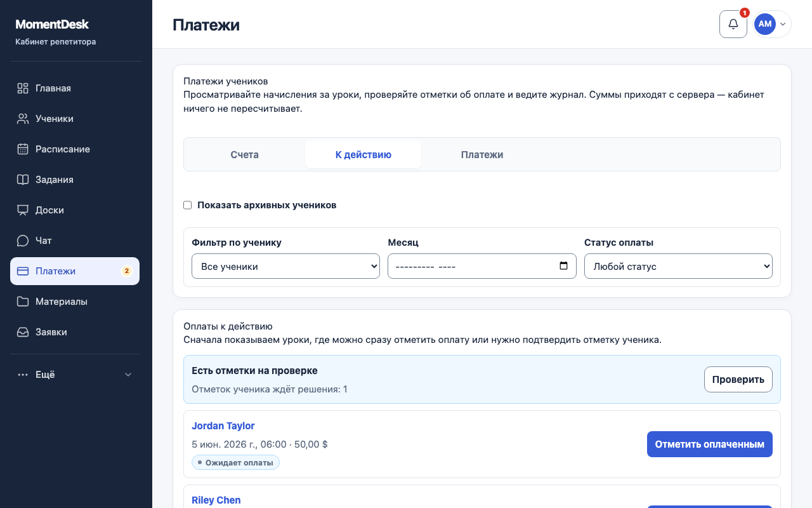Switch to the Платежи tab in panel
Viewport: 812px width, 508px height.
(482, 154)
